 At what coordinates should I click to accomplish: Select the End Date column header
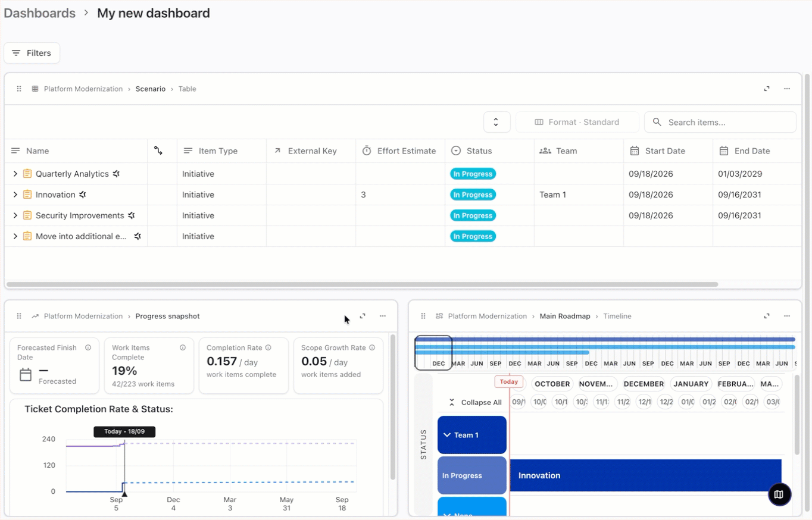(757, 151)
